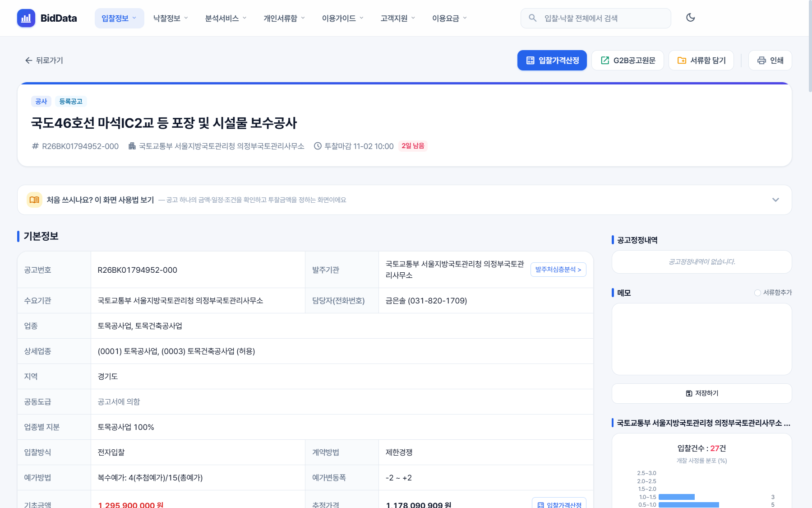This screenshot has width=812, height=508.
Task: Click the 서류함 담기 button
Action: click(x=701, y=61)
